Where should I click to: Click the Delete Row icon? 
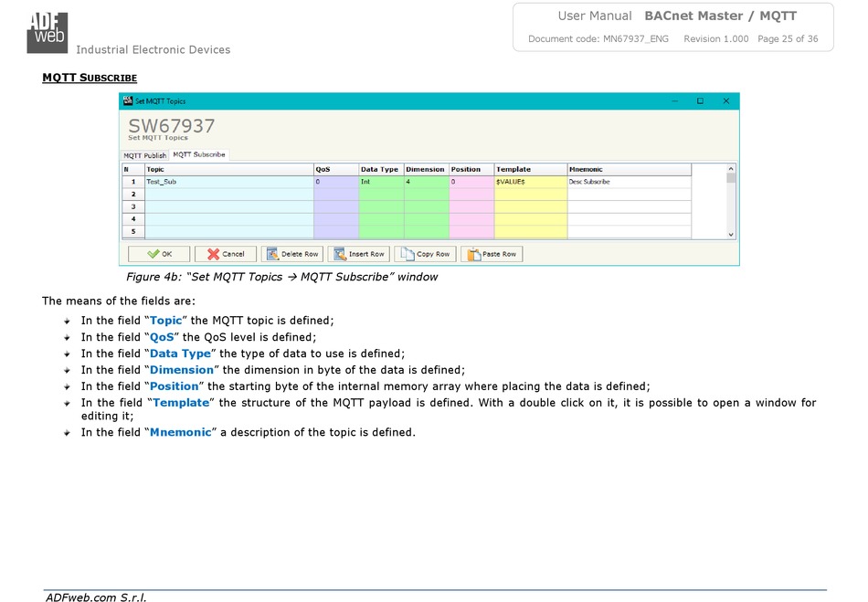272,254
